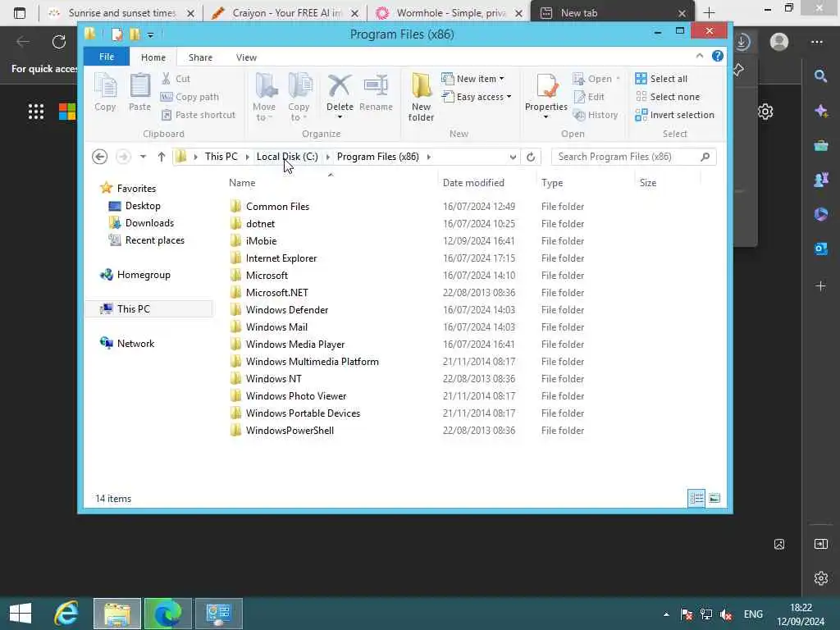
Task: Click the Edit button in Open group
Action: click(589, 97)
